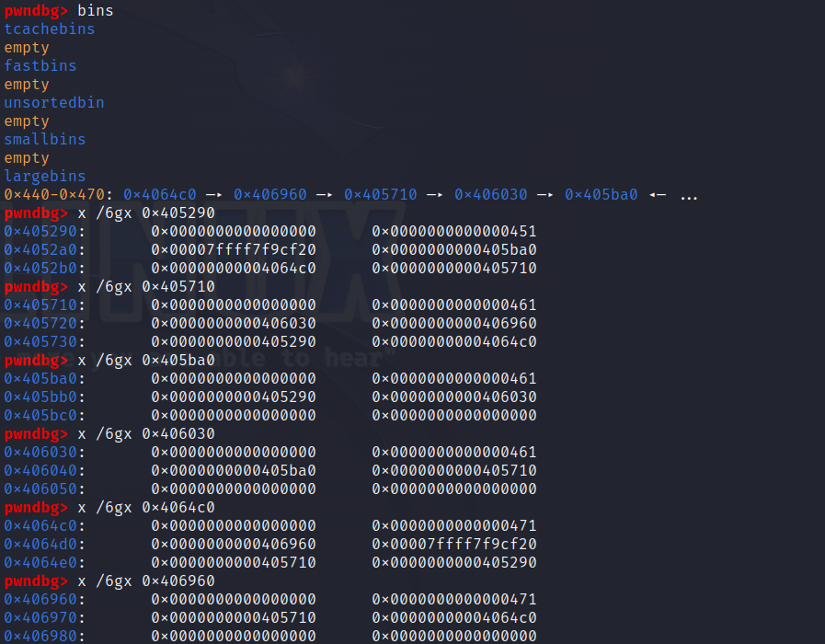Screen dimensions: 825x644
Task: Click the 'x /6gx 0x405290' command text
Action: tap(145, 213)
